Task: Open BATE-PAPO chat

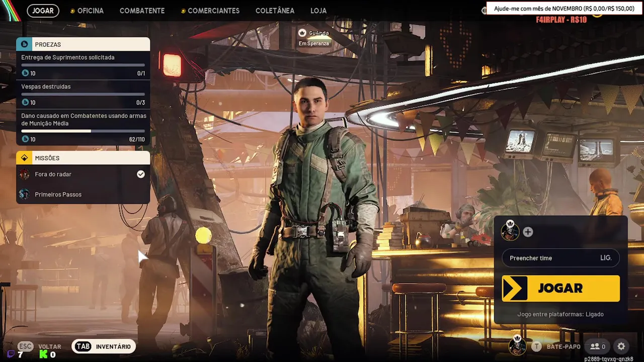Action: click(563, 346)
